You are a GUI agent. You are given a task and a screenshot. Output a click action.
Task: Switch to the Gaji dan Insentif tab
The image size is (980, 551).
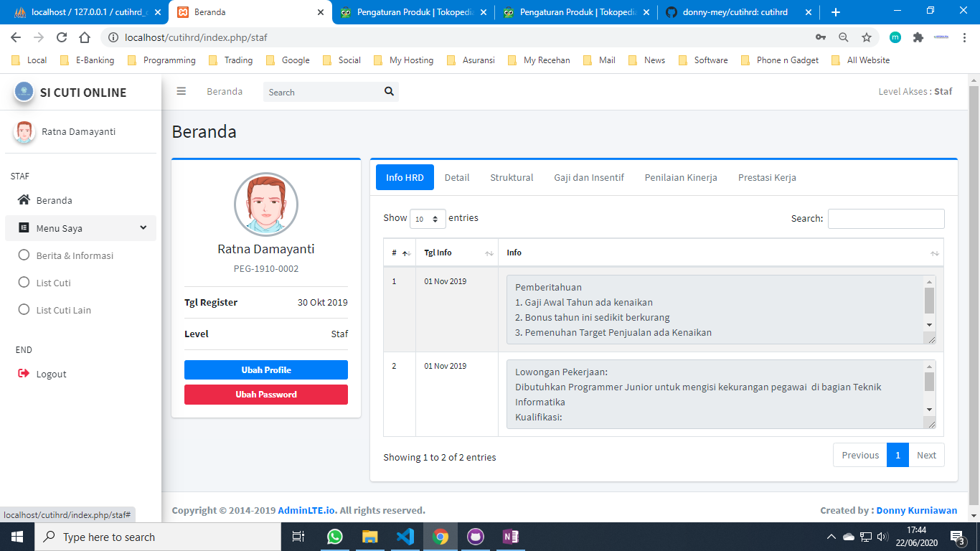point(588,177)
